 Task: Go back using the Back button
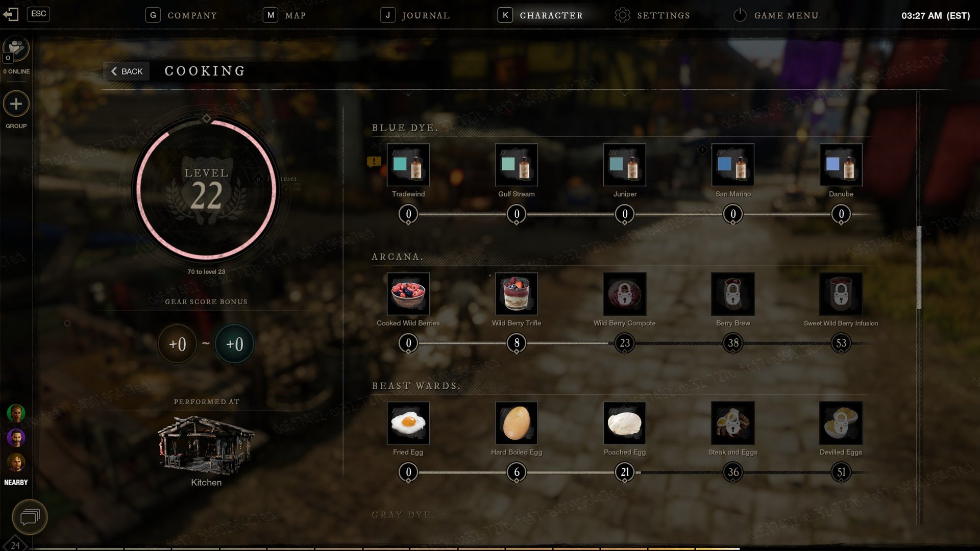click(127, 71)
